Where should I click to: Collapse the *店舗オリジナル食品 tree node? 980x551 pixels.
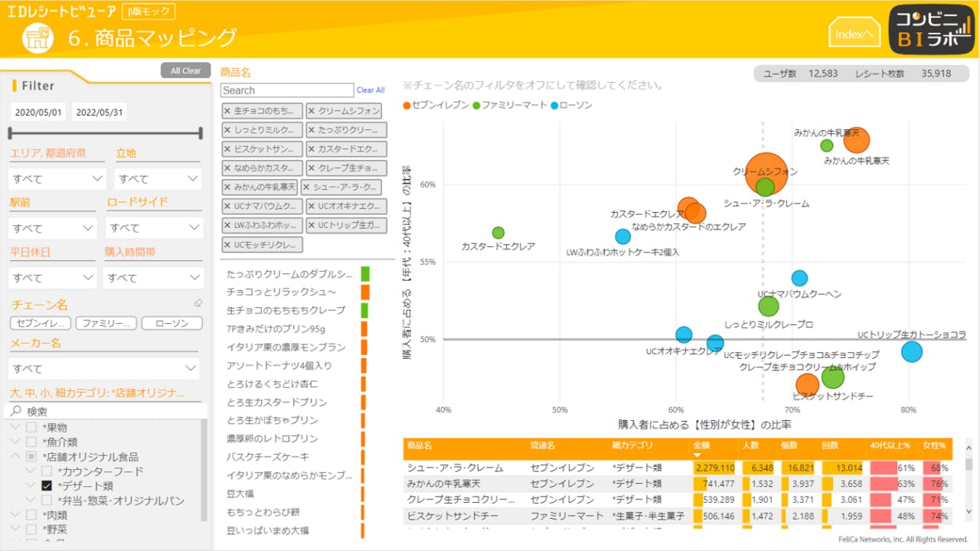point(15,457)
